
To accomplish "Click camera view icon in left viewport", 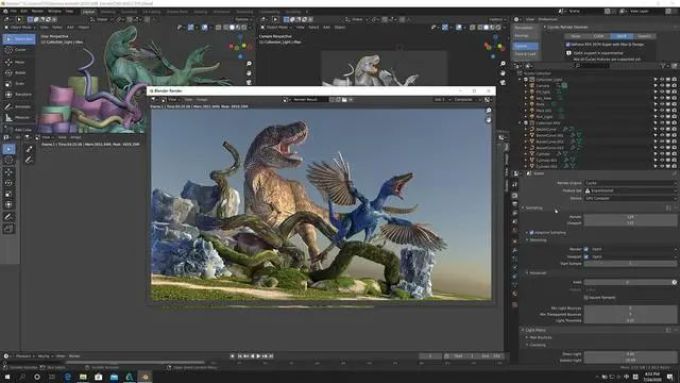I will click(x=249, y=82).
